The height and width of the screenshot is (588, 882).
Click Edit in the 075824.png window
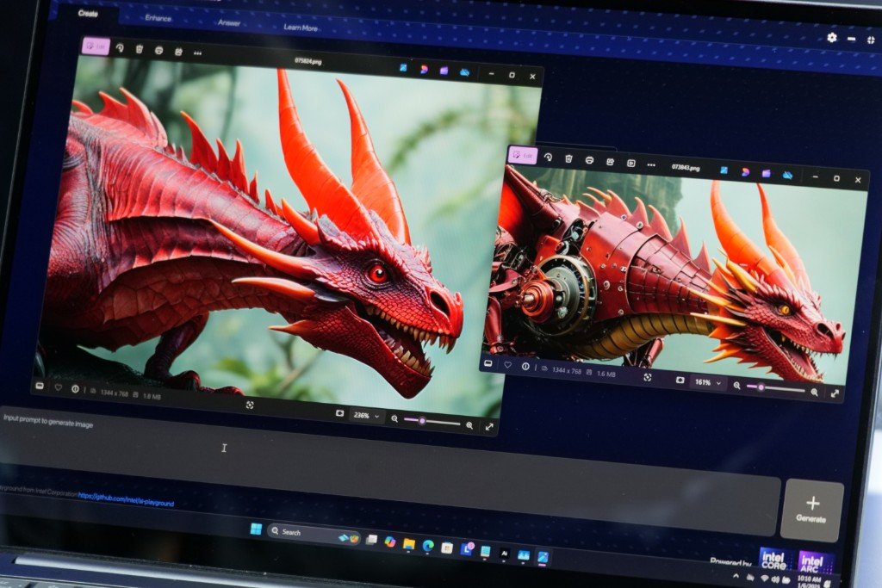pos(96,46)
